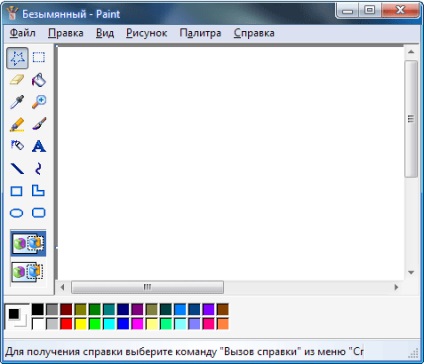Open the Рисунок menu
The width and height of the screenshot is (424, 364).
[x=147, y=33]
